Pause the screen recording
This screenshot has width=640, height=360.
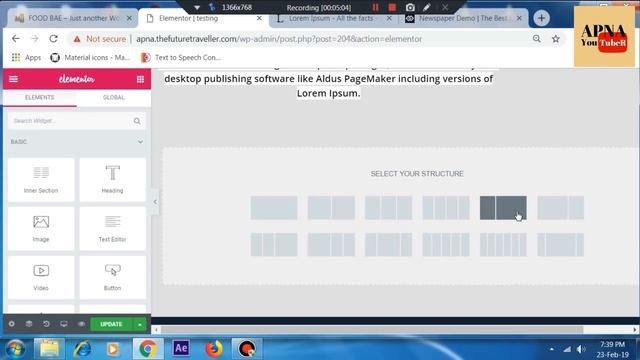(x=376, y=7)
